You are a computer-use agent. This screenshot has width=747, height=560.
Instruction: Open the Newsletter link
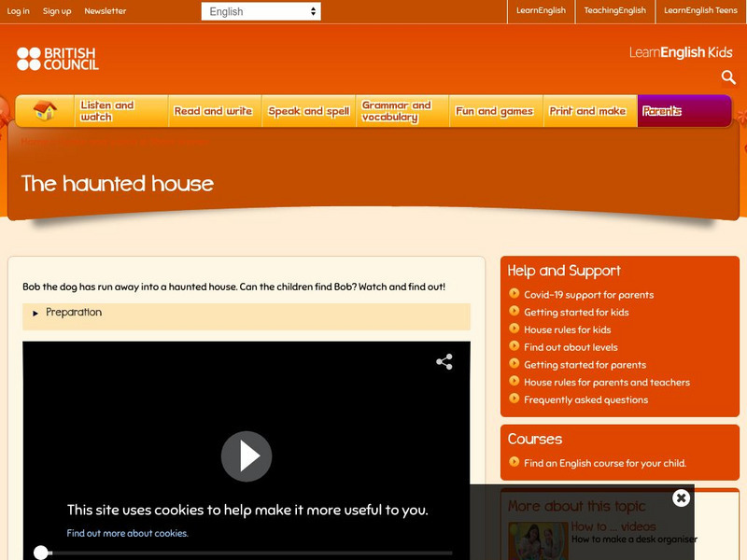(106, 11)
